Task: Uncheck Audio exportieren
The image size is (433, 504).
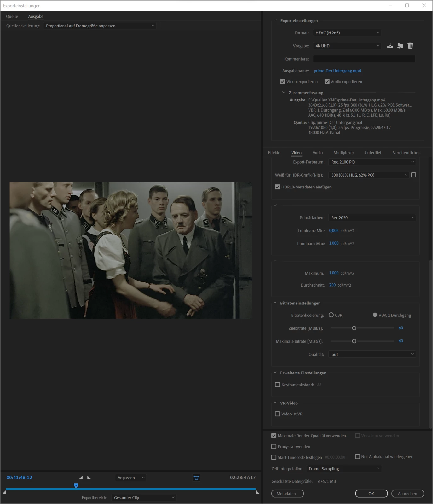Action: pyautogui.click(x=327, y=82)
